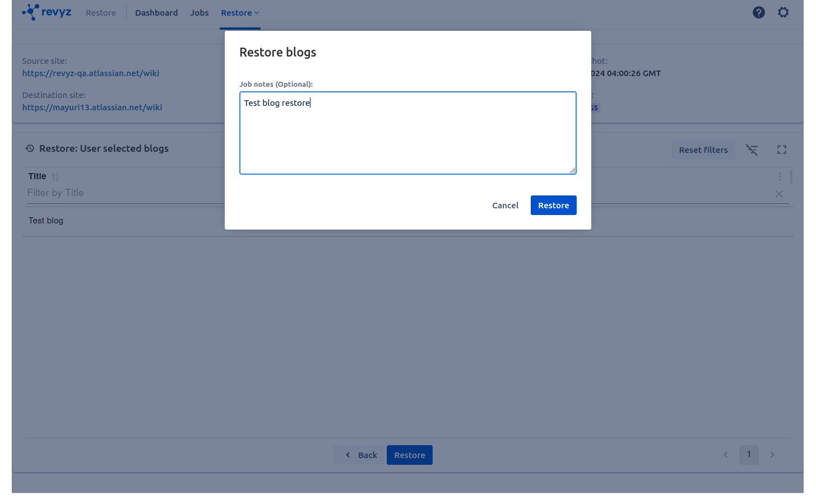
Task: Open the column options kebab menu
Action: click(780, 176)
